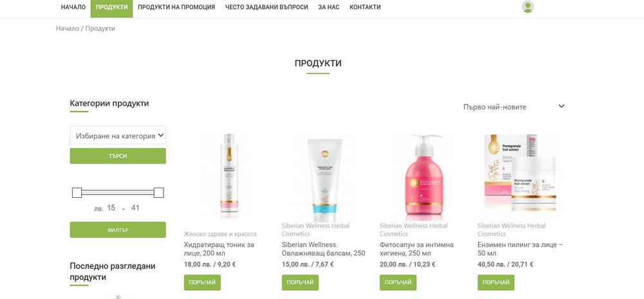The height and width of the screenshot is (299, 644).
Task: Expand the Избиране на категория dropdown
Action: (118, 135)
